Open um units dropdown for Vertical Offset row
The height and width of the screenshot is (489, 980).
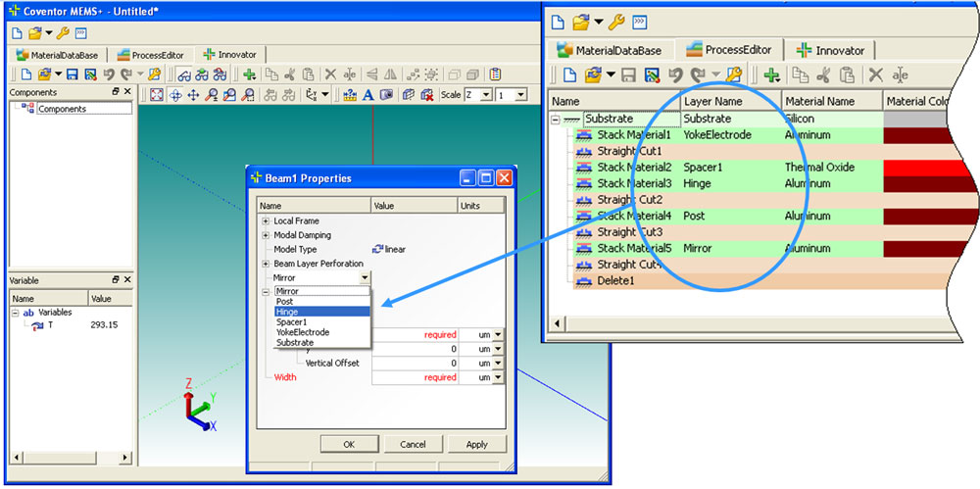tap(498, 364)
